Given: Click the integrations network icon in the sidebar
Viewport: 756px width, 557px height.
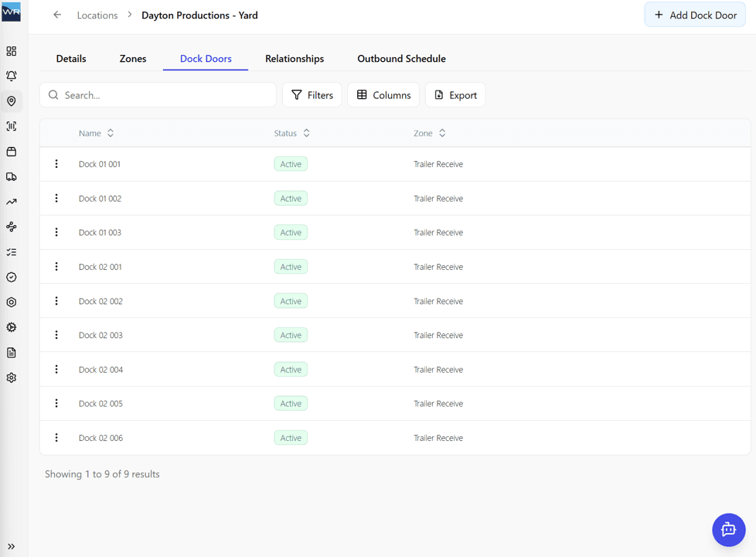Looking at the screenshot, I should [11, 226].
